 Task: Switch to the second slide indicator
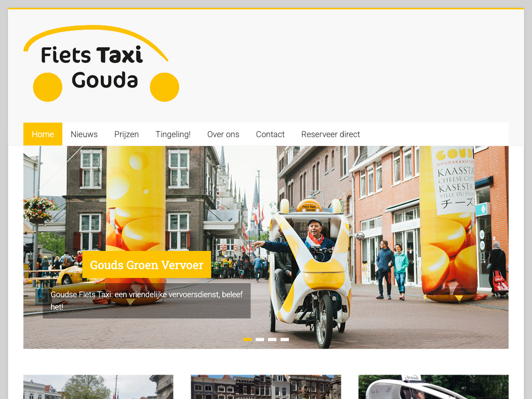(x=260, y=339)
